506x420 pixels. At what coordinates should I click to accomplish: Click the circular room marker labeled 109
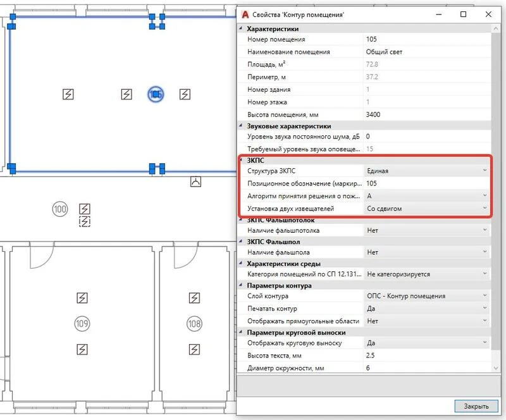pos(82,324)
